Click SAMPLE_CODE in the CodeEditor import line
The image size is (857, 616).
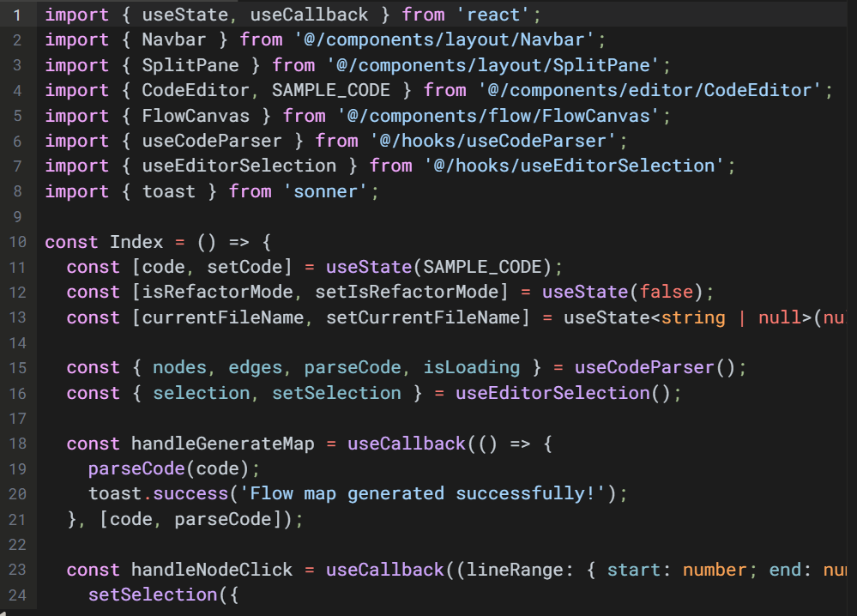[331, 90]
